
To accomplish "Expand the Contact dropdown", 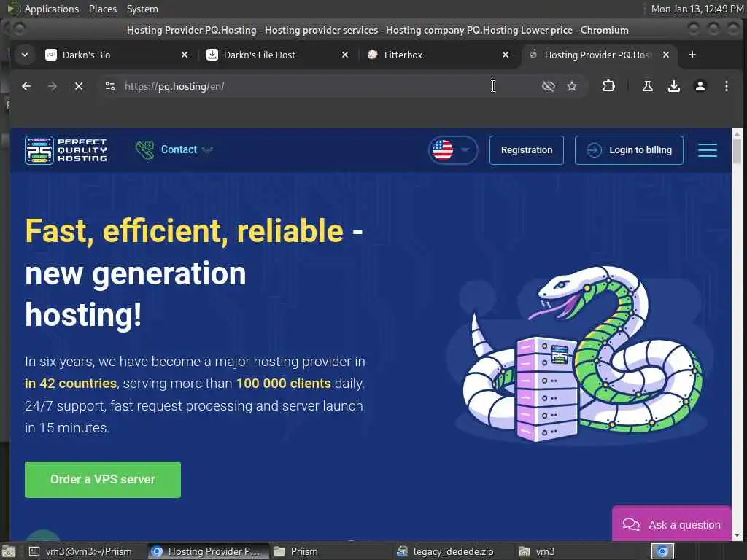I will click(207, 150).
